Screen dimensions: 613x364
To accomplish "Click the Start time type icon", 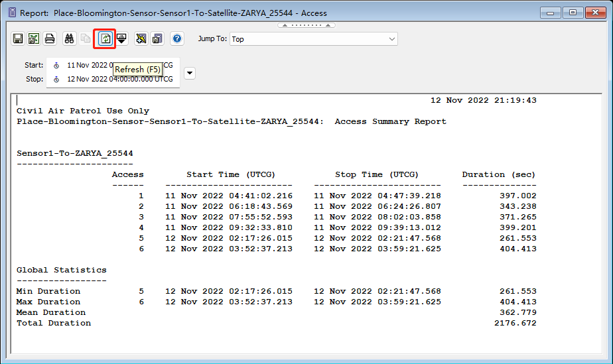I will coord(56,66).
